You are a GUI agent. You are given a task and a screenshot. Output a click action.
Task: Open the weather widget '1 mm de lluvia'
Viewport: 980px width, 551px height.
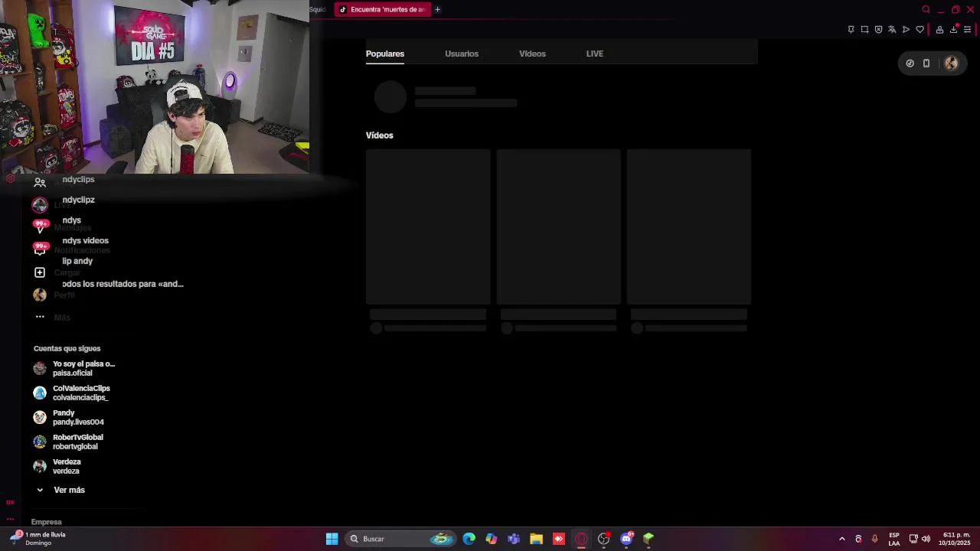click(x=38, y=539)
